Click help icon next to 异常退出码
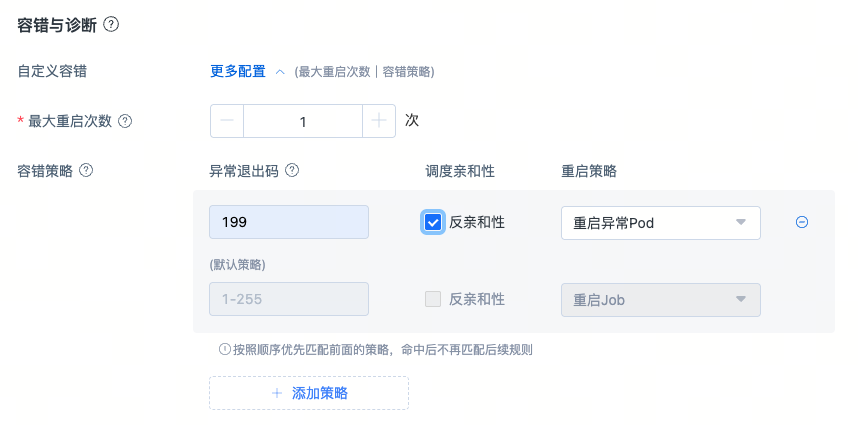 tap(292, 171)
